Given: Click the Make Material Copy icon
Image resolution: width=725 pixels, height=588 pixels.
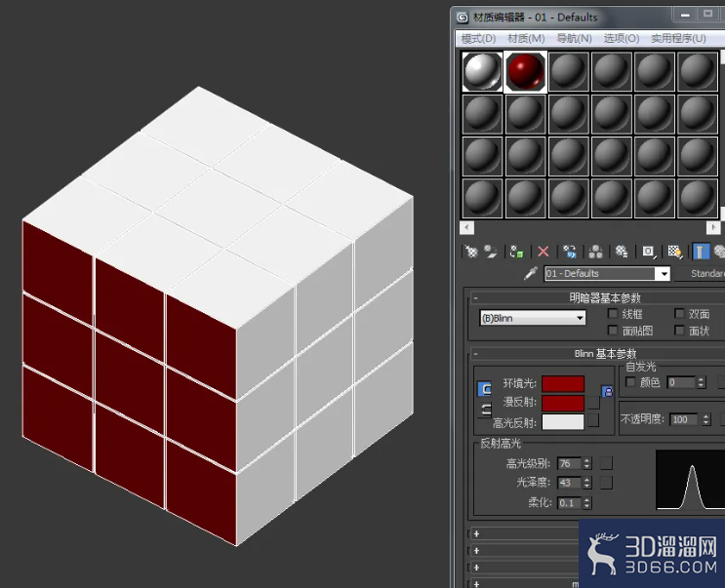Looking at the screenshot, I should point(569,252).
